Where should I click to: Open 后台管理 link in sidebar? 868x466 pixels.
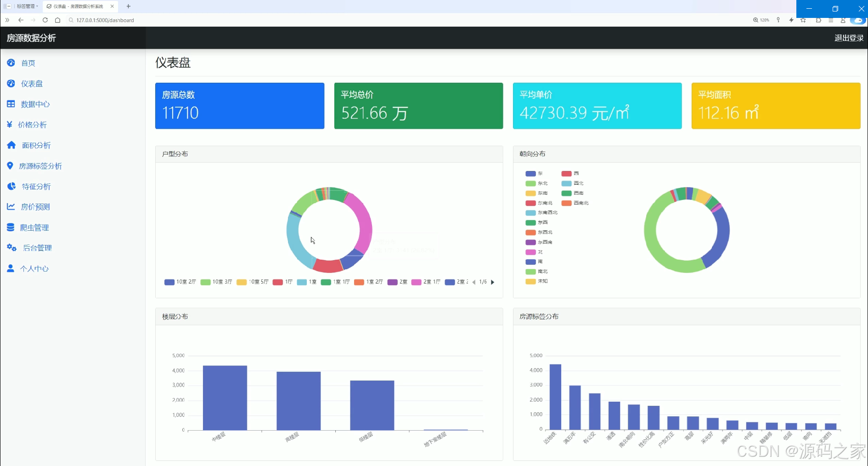tap(37, 248)
